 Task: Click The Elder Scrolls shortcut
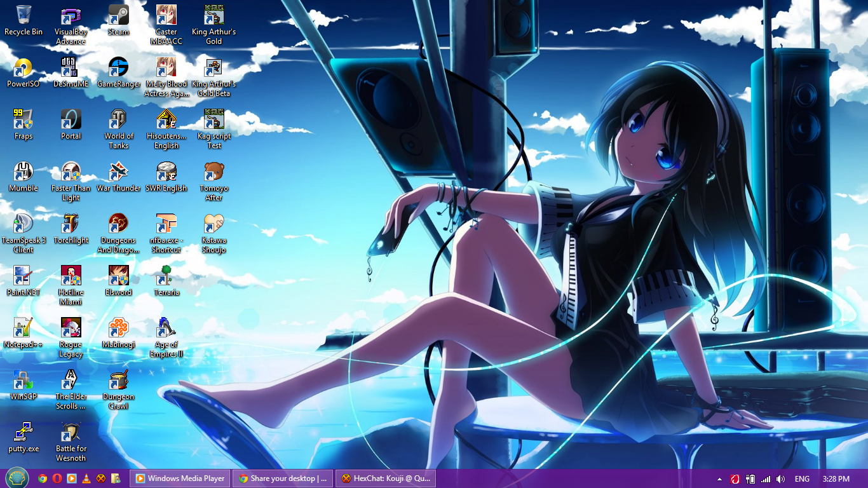click(x=71, y=389)
